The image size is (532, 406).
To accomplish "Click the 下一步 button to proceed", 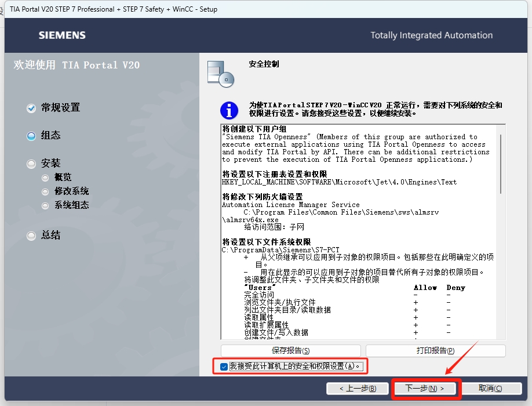I will click(426, 389).
